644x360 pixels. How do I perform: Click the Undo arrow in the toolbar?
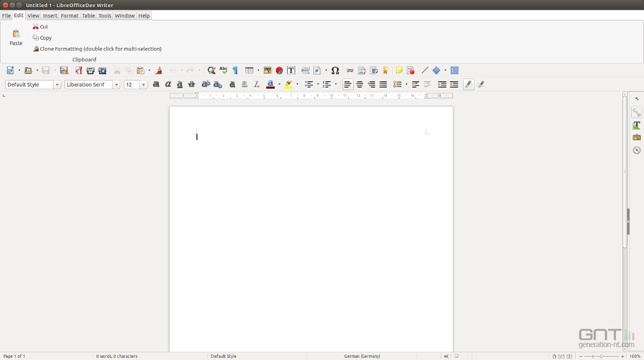coord(173,70)
